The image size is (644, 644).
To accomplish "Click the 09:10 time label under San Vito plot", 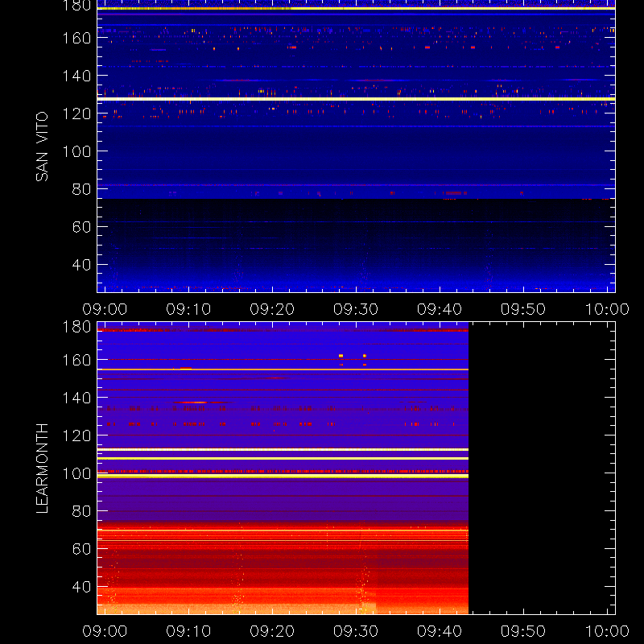I will [x=188, y=309].
